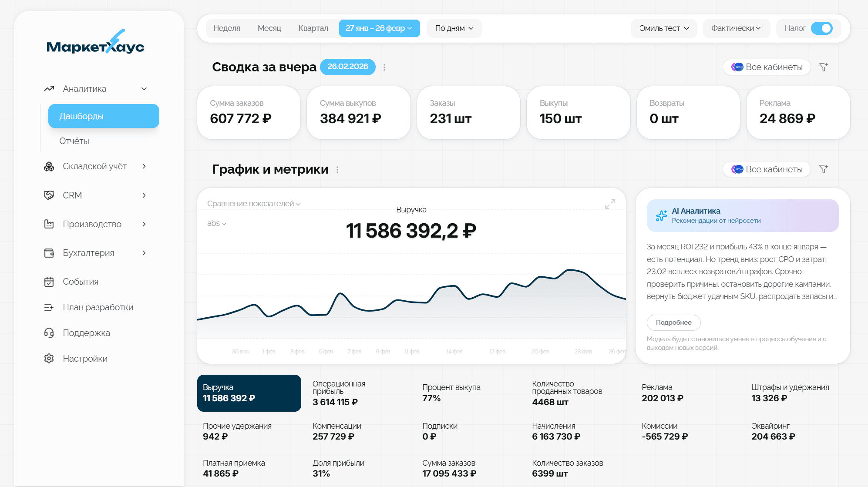
Task: Click the Настройки gear icon
Action: [49, 359]
